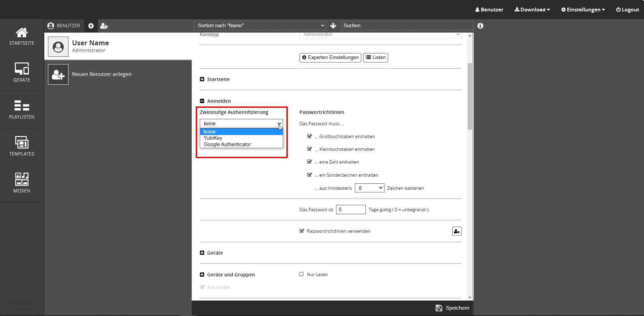
Task: Click the delete user icon button
Action: point(457,231)
